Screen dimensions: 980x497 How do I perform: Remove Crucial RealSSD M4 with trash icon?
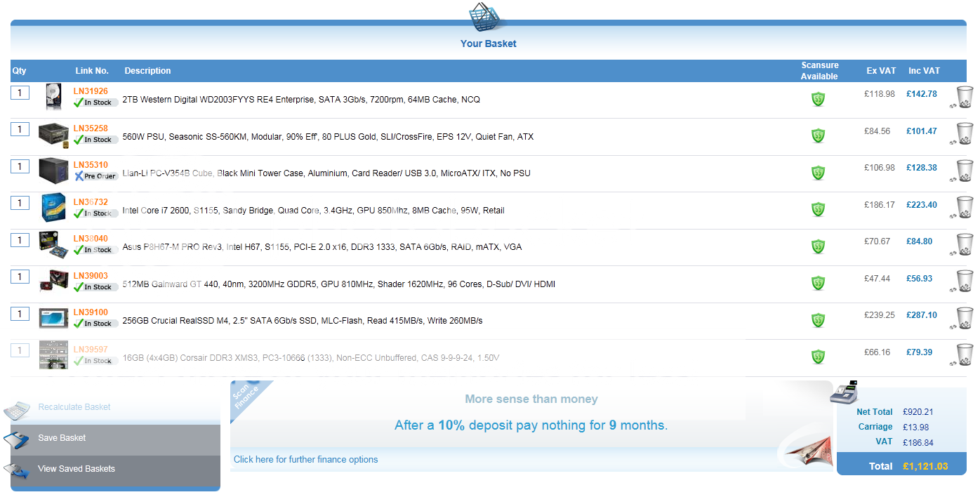point(965,318)
